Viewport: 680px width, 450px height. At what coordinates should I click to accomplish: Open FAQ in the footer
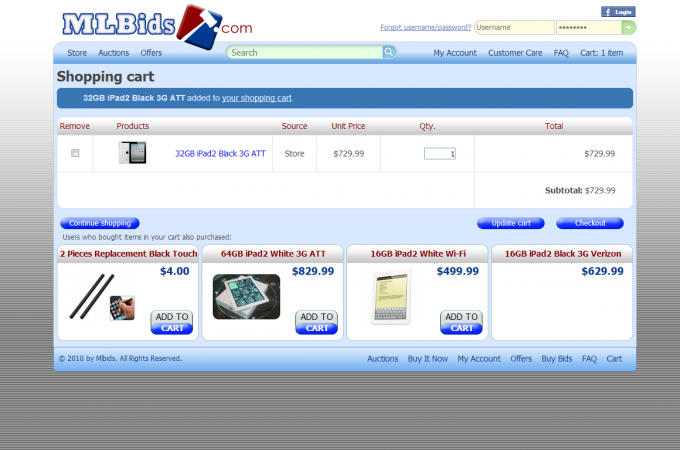[x=589, y=359]
